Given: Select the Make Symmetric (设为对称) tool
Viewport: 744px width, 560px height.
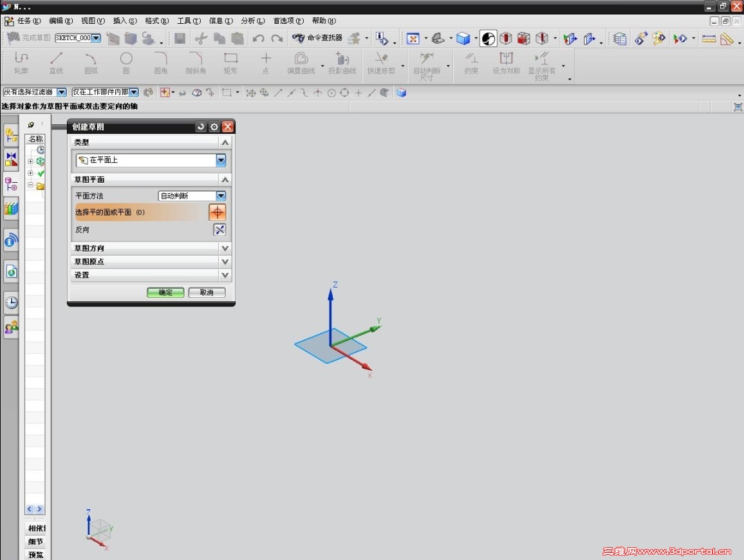Looking at the screenshot, I should pos(506,63).
